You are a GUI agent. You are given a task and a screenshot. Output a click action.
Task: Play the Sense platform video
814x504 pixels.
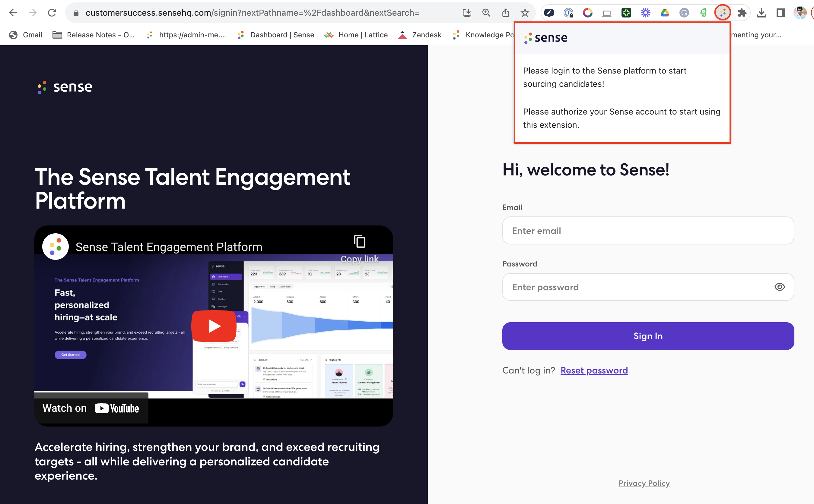[x=214, y=326]
